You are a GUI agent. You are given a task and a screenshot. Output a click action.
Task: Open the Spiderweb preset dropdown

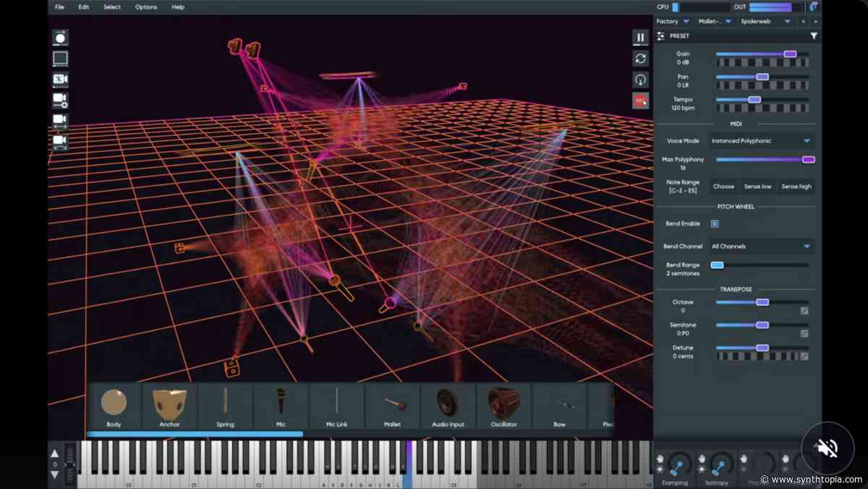(765, 21)
